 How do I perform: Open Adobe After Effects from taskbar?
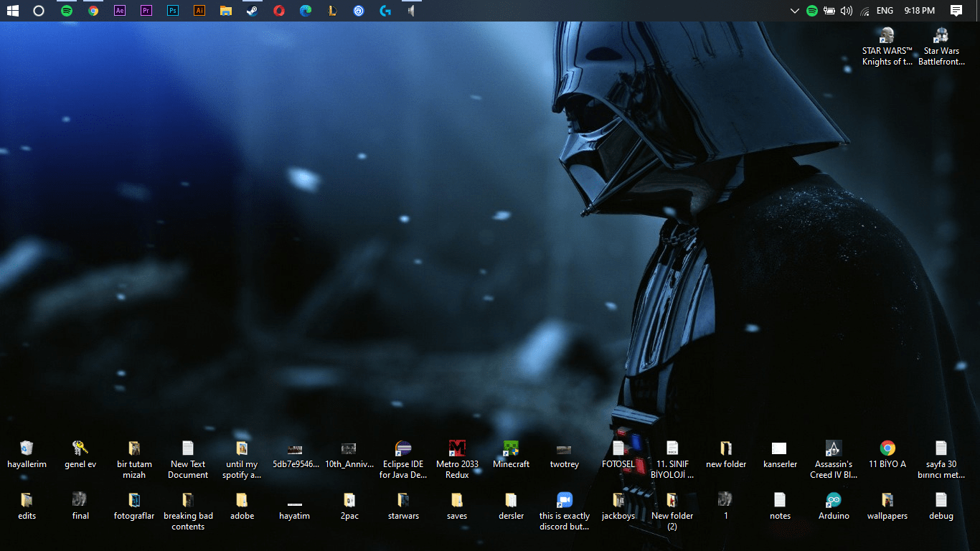pyautogui.click(x=120, y=11)
